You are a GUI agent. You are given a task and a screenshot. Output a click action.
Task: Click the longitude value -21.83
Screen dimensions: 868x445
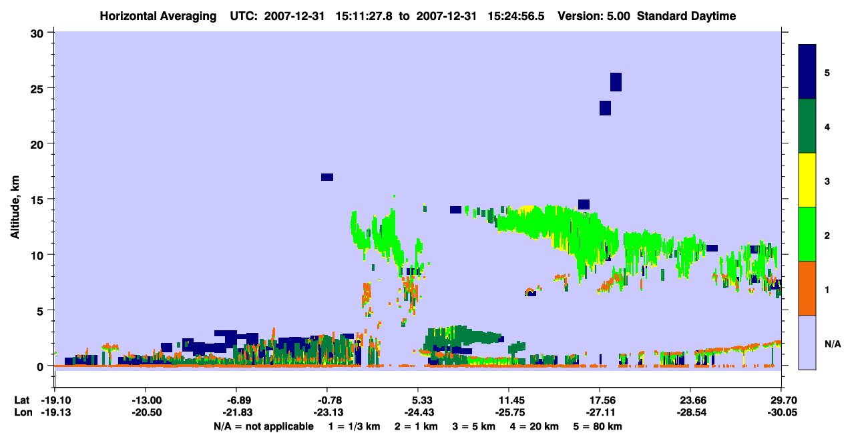coord(236,412)
